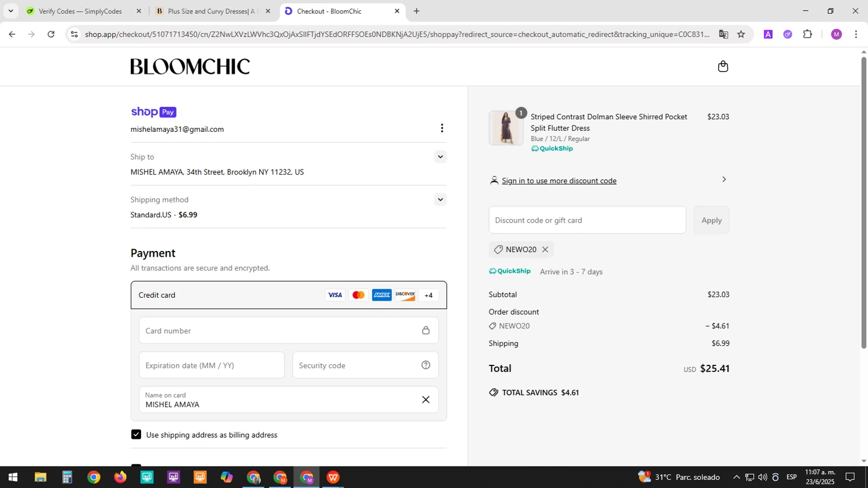Apply the discount code

pos(712,220)
